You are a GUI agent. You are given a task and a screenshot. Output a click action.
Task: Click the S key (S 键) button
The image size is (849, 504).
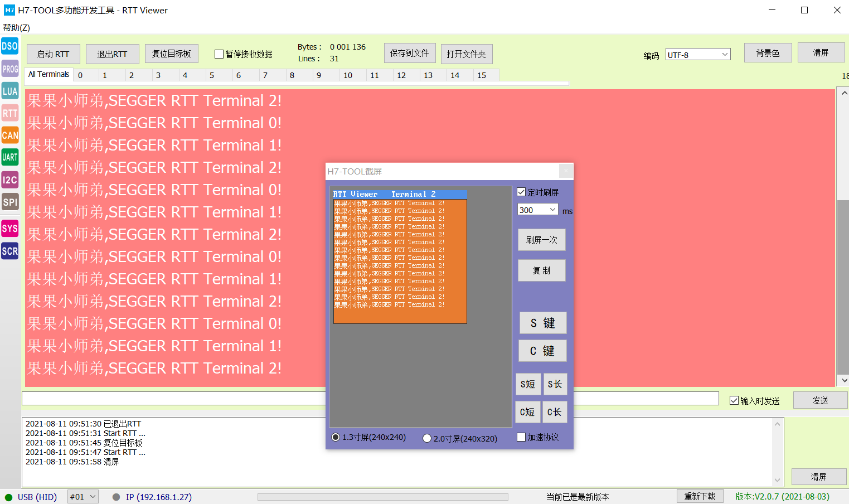pos(543,323)
